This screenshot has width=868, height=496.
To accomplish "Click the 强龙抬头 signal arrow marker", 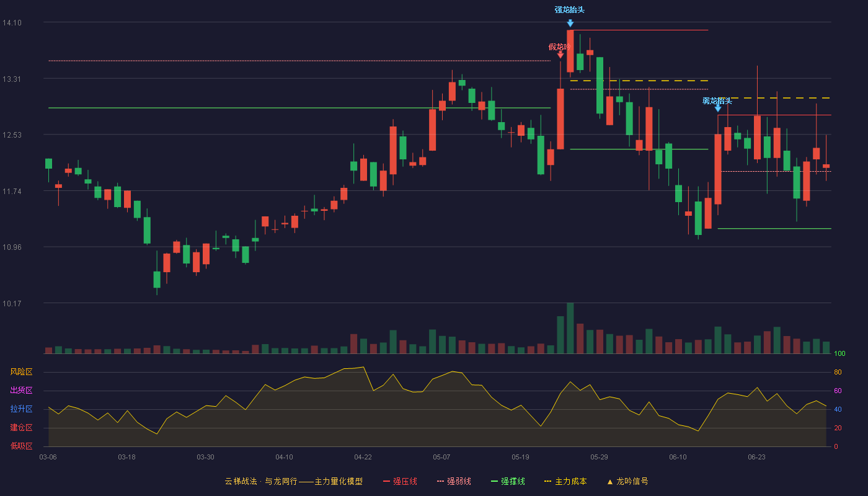I will [570, 23].
